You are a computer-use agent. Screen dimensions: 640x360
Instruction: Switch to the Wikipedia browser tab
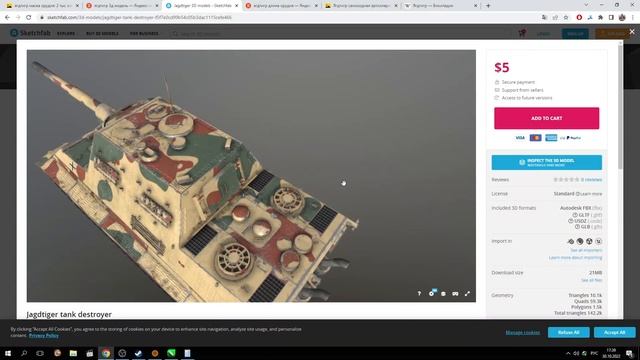(441, 6)
